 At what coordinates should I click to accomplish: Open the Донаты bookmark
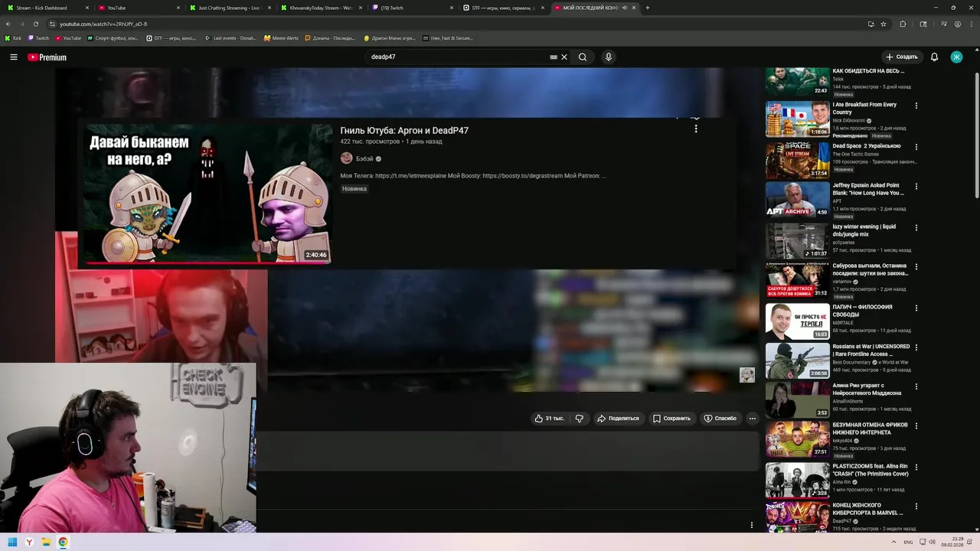(330, 37)
